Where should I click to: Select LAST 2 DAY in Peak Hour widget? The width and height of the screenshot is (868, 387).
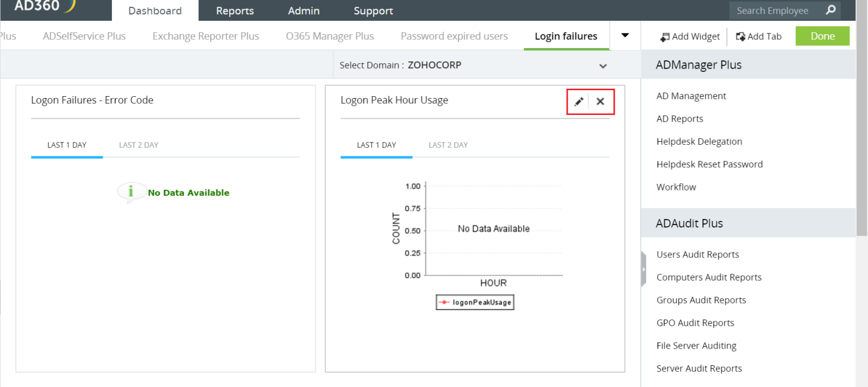pos(448,145)
